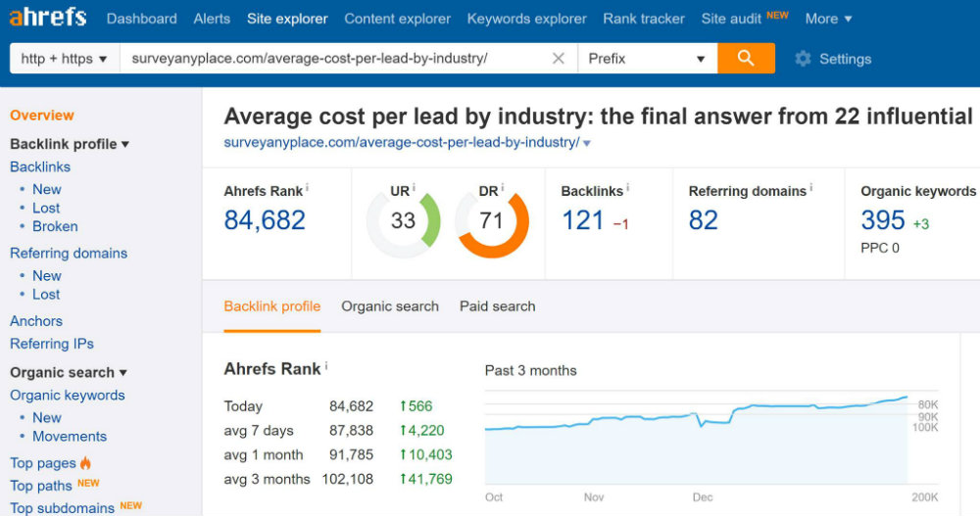Open Content explorer
This screenshot has width=980, height=516.
point(398,19)
